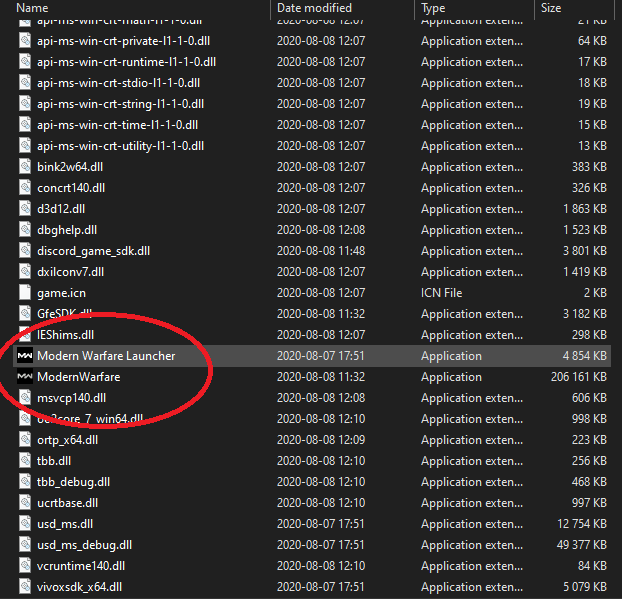Select the game.icn file name

tap(61, 293)
